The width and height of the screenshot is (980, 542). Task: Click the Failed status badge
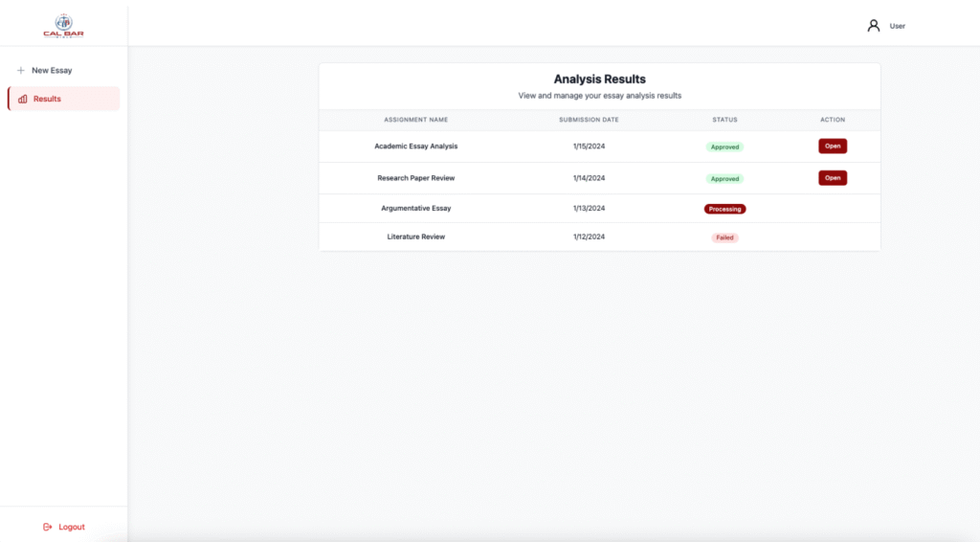[x=724, y=237]
